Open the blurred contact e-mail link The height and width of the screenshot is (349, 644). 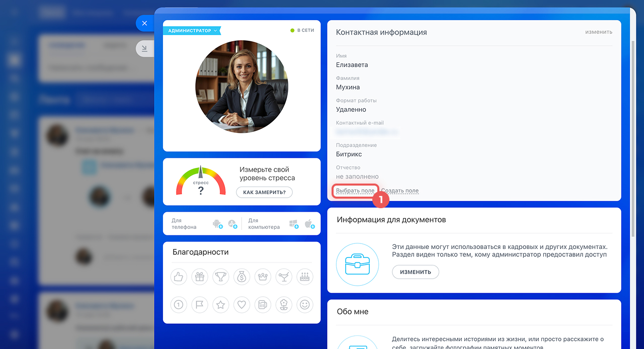click(367, 132)
